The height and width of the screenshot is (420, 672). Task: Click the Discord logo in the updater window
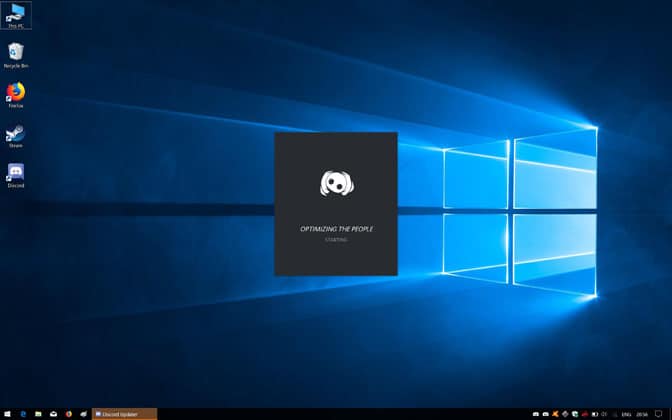click(x=337, y=183)
